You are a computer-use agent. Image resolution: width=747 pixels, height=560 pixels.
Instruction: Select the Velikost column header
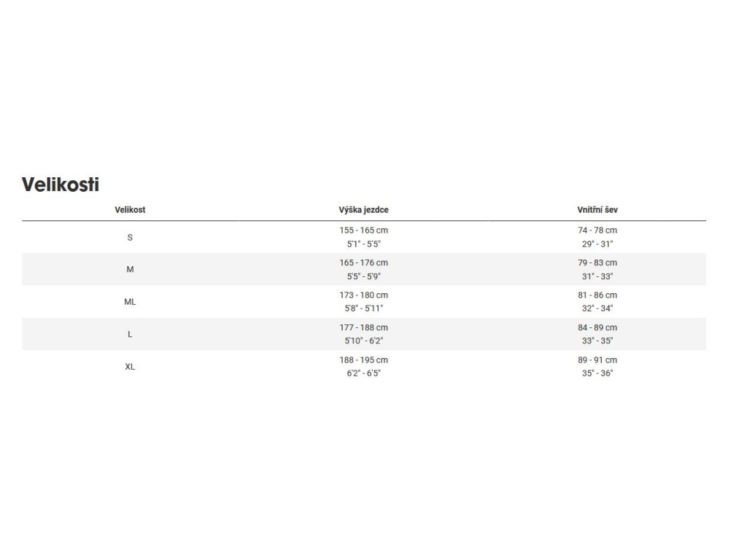[x=130, y=209]
